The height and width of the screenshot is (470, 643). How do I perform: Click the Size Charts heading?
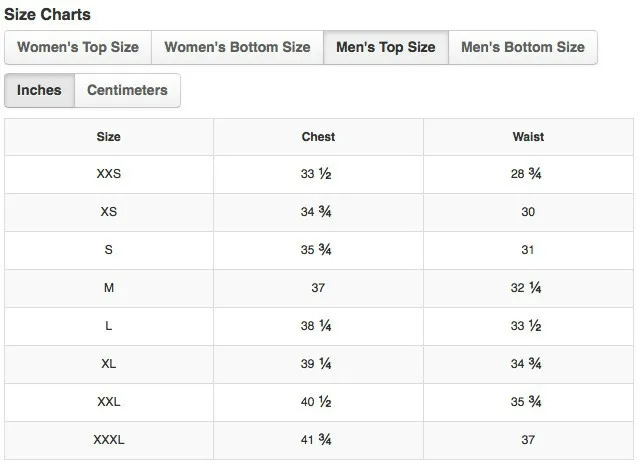tap(48, 14)
